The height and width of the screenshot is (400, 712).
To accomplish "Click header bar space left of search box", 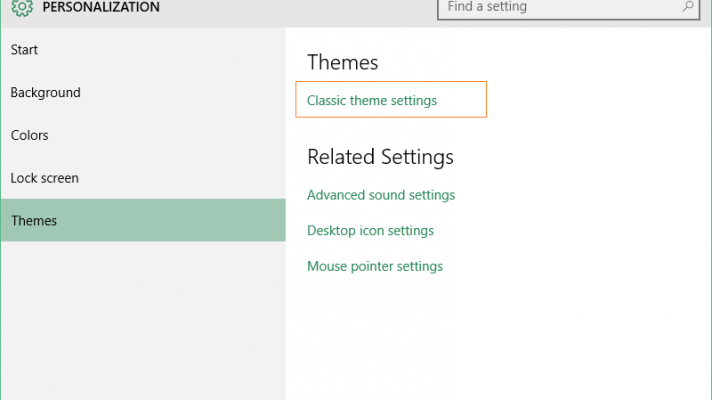I will coord(300,8).
